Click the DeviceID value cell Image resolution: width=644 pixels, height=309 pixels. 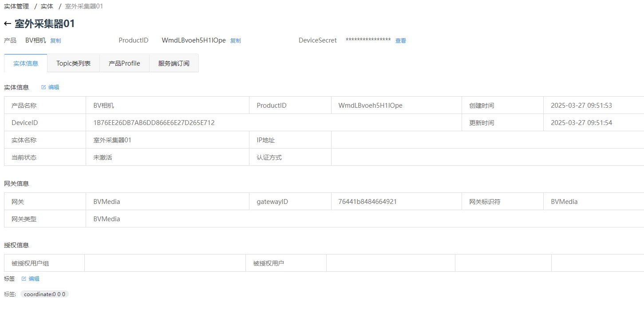pos(273,123)
